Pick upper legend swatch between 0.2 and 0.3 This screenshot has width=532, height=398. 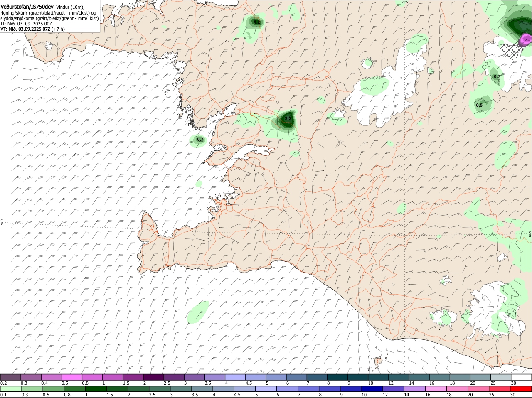coord(11,377)
